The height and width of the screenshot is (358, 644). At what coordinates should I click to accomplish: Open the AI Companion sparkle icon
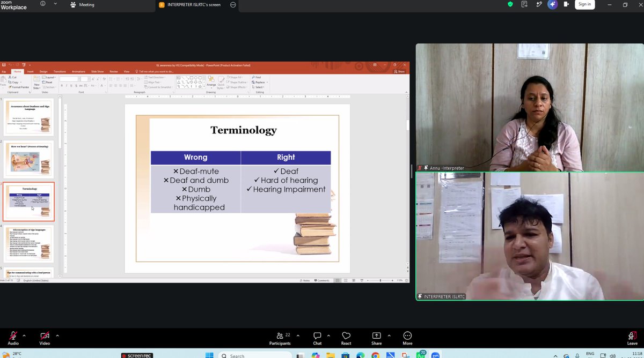tap(553, 4)
